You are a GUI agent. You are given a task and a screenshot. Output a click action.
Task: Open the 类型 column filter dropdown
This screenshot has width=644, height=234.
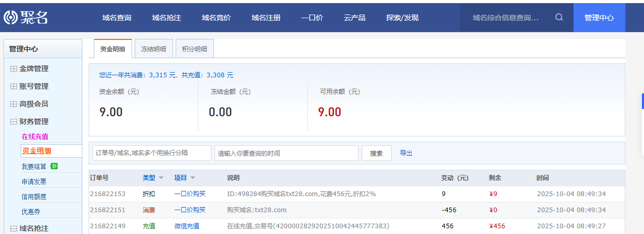(161, 178)
